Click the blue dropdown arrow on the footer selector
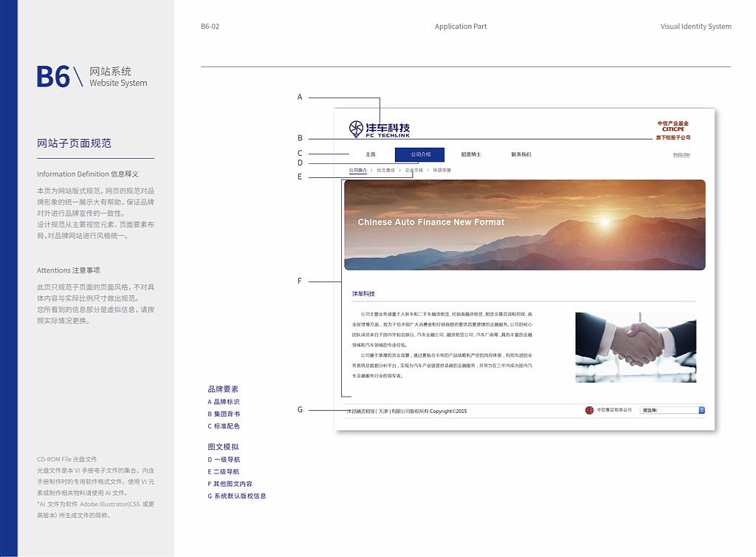 tap(701, 409)
